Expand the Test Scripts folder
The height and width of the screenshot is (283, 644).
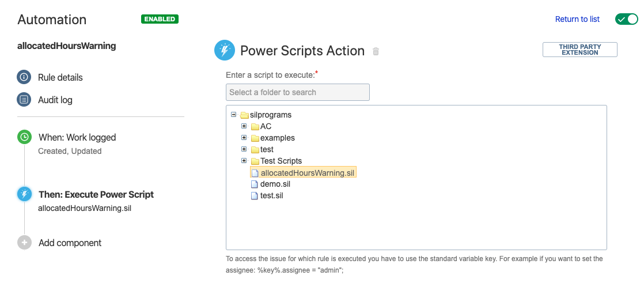point(244,160)
